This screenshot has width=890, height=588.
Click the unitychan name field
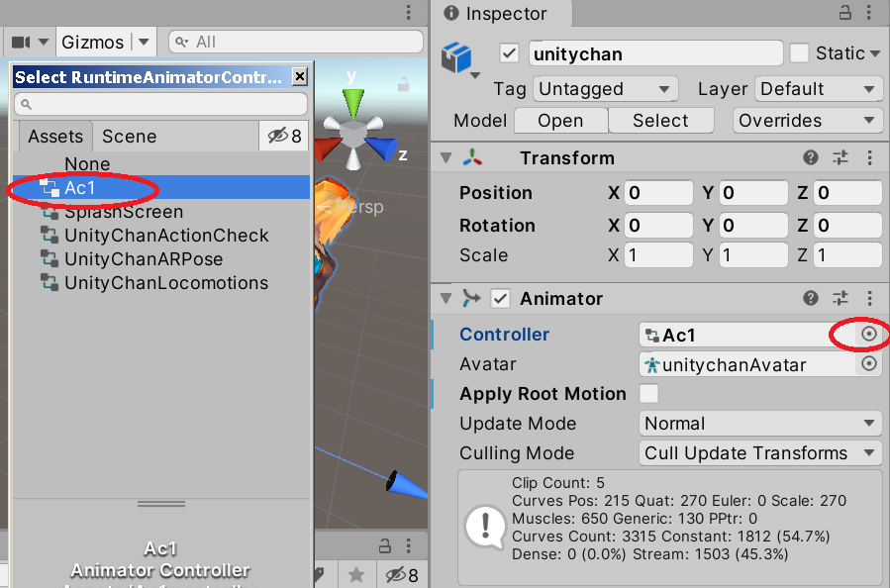click(655, 53)
